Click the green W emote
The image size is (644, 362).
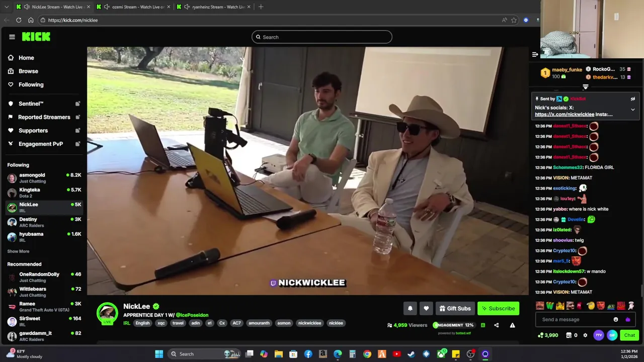(550, 306)
